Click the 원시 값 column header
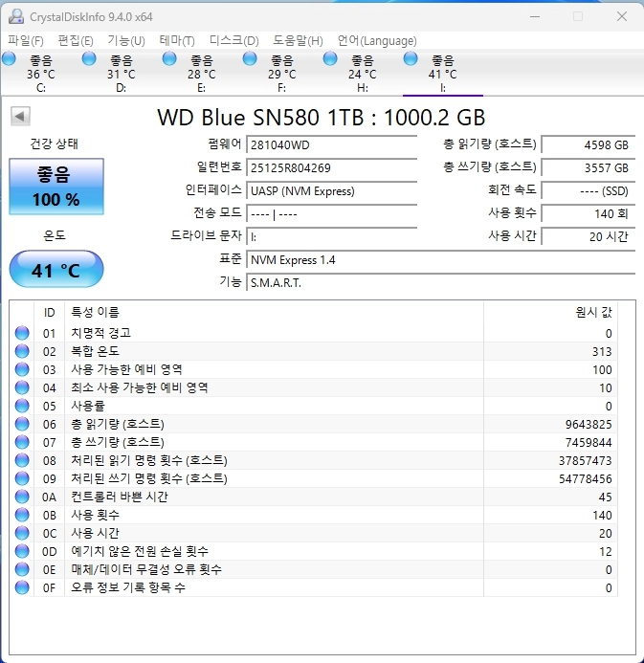Screen dimensions: 644x663 click(550, 312)
